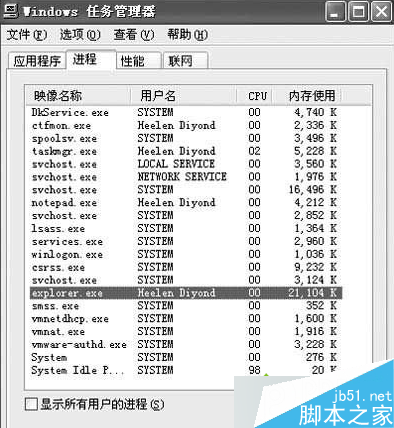Maximize the Task Manager window
This screenshot has height=428, width=394.
tap(358, 11)
